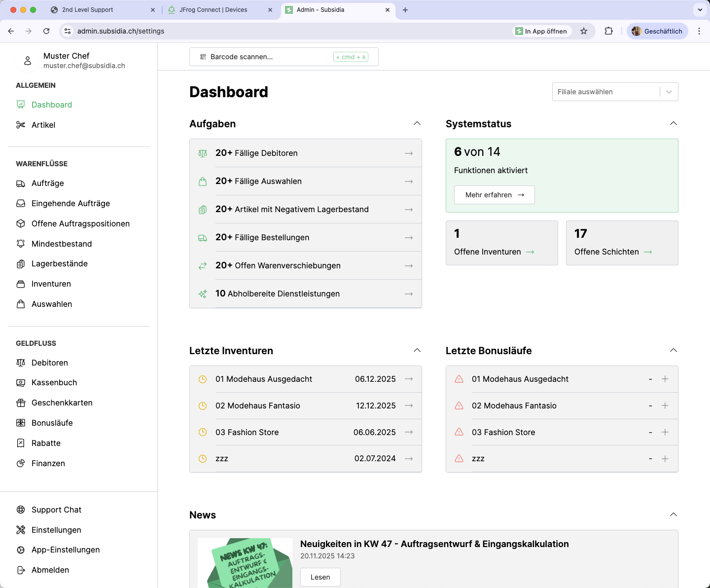Open the browser extensions puzzle icon
710x588 pixels.
point(608,31)
